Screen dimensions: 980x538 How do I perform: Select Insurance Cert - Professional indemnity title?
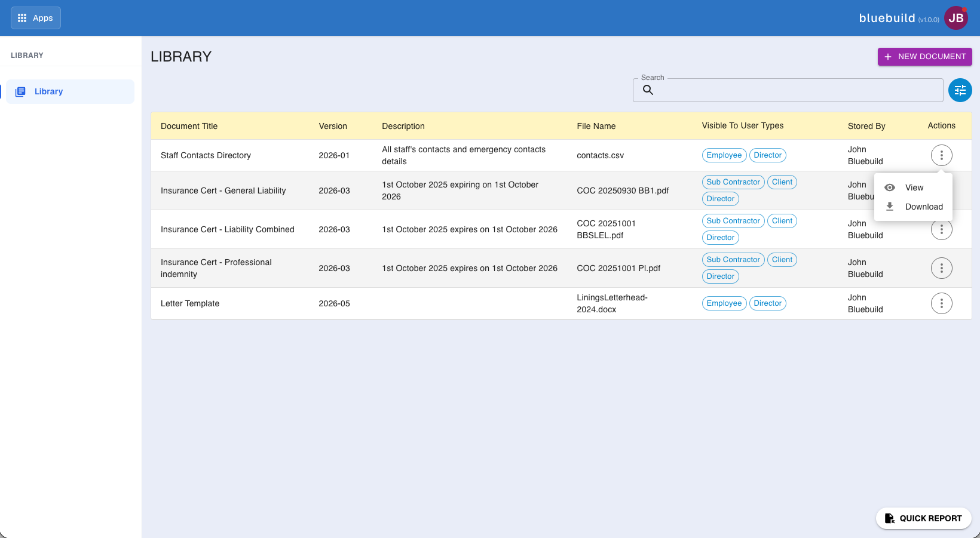pos(216,268)
